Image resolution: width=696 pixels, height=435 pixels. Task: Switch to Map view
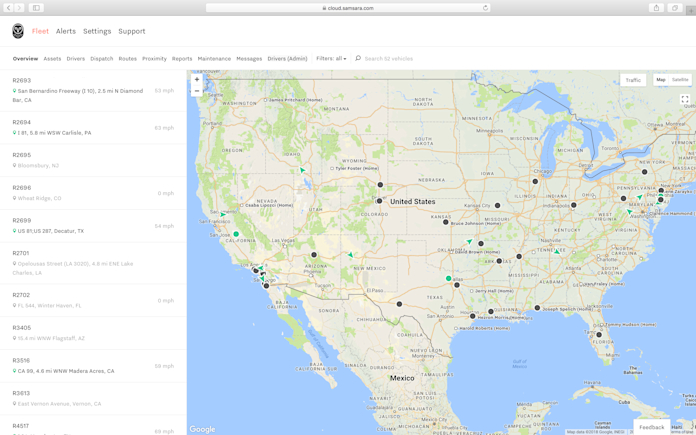[661, 80]
